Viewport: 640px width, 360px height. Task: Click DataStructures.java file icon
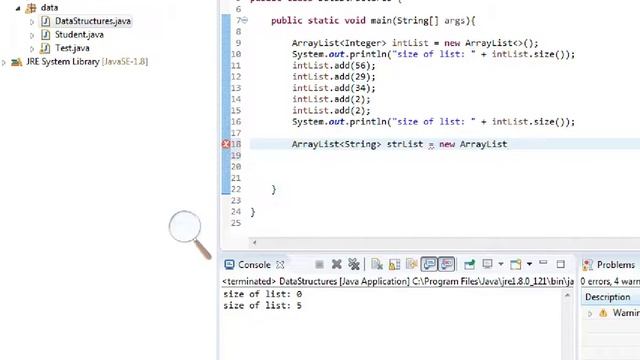click(x=45, y=21)
